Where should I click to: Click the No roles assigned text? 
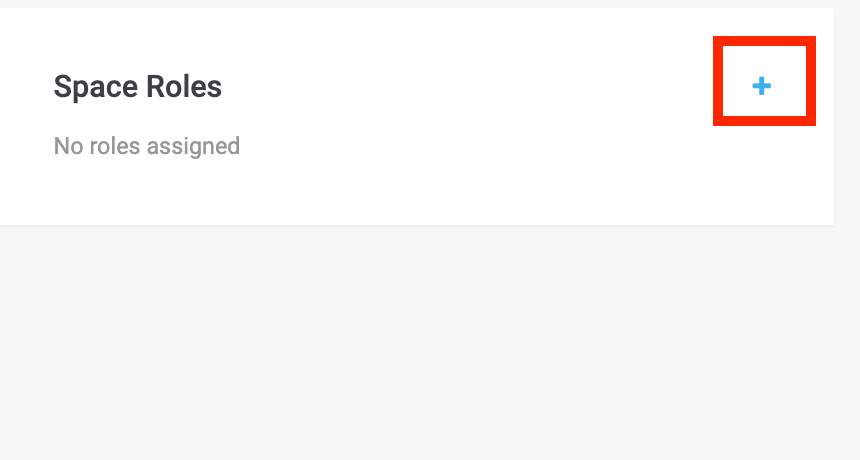coord(147,146)
